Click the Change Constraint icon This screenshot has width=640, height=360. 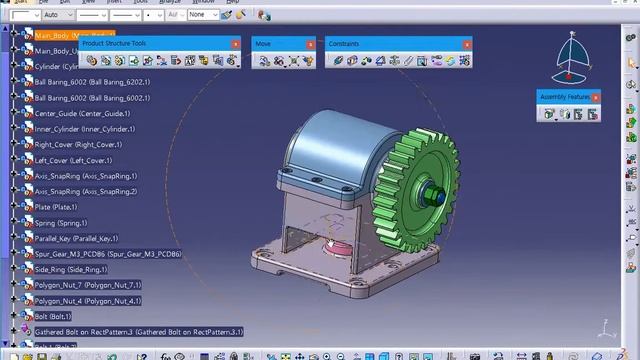(451, 61)
